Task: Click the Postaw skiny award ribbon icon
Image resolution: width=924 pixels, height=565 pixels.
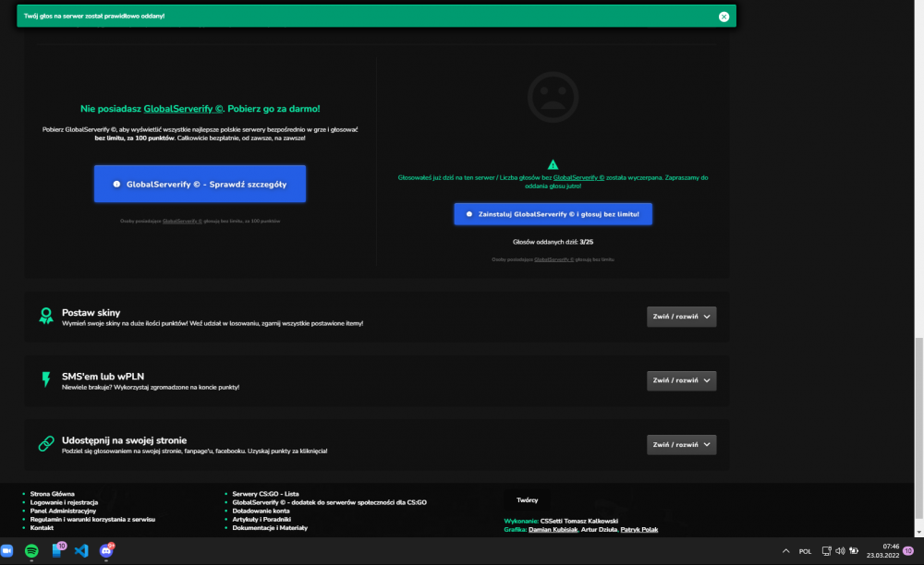Action: pos(46,316)
